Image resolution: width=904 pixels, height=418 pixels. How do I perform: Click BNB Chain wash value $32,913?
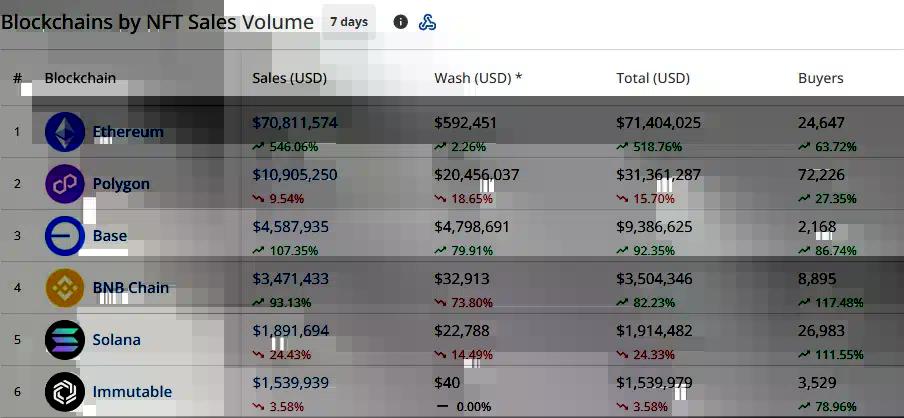pos(462,278)
